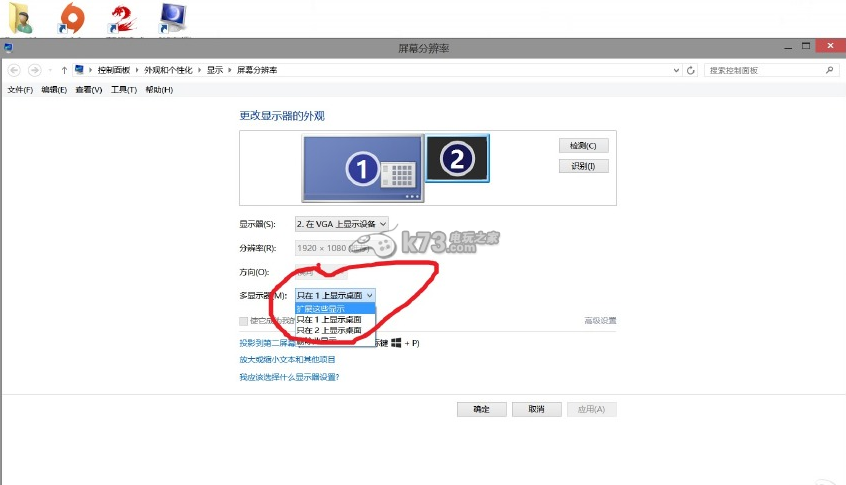Click the refresh icon beside the address bar
This screenshot has height=485, width=846.
691,70
